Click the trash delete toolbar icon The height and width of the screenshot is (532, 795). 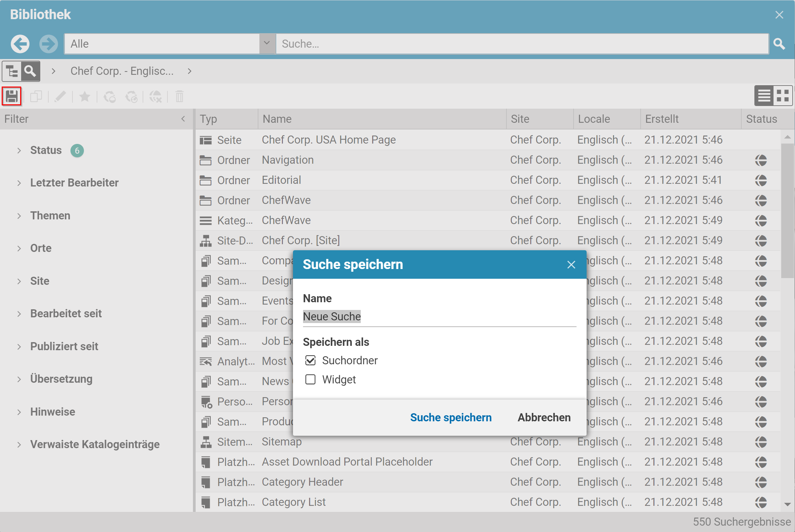[179, 97]
